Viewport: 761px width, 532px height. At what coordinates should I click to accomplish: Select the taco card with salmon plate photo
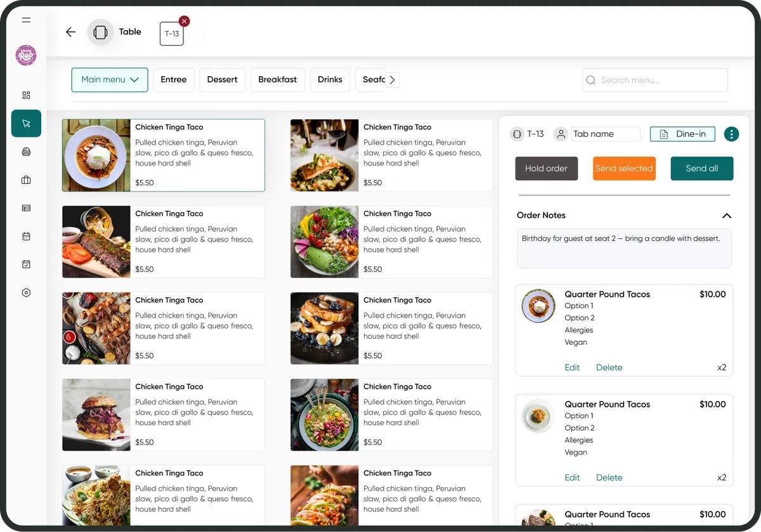[x=391, y=155]
